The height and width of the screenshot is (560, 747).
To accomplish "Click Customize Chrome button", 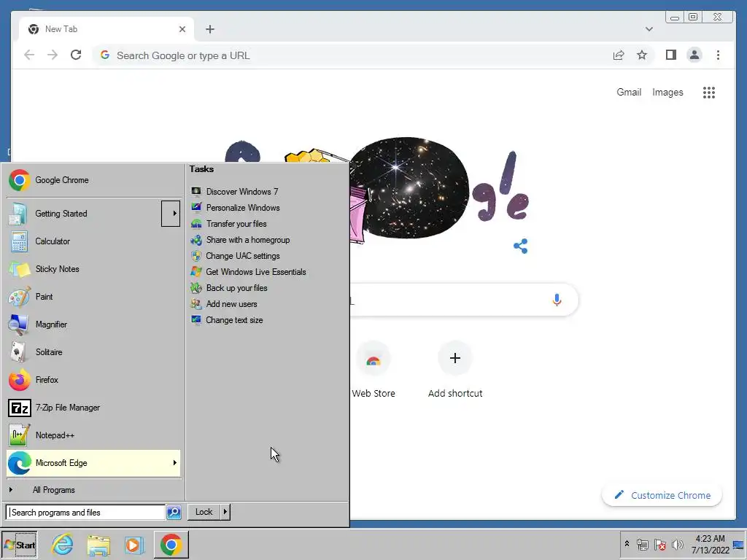I will click(662, 495).
